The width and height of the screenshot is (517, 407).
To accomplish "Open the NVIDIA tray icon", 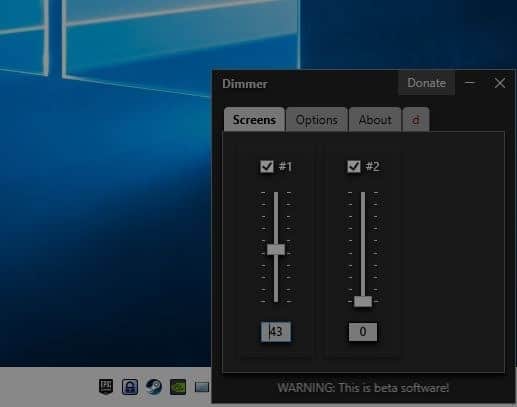I will (x=178, y=387).
